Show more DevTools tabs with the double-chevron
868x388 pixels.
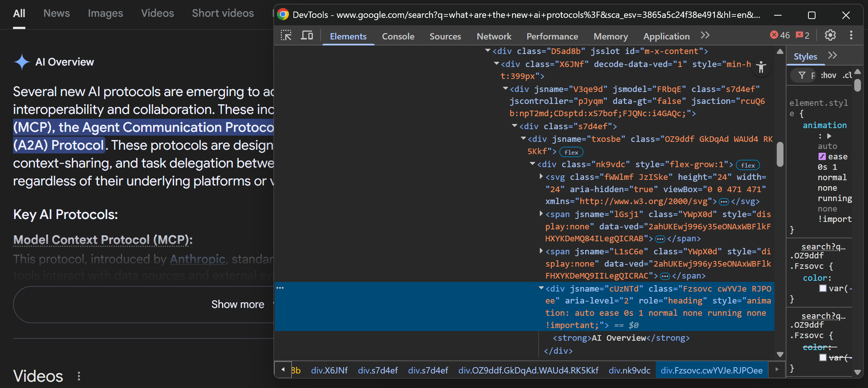705,36
